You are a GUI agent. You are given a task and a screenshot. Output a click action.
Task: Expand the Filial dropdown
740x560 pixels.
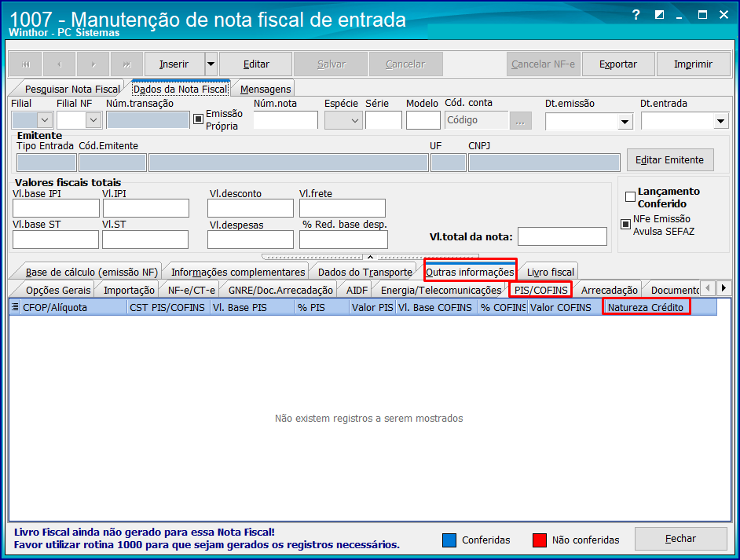pos(45,120)
